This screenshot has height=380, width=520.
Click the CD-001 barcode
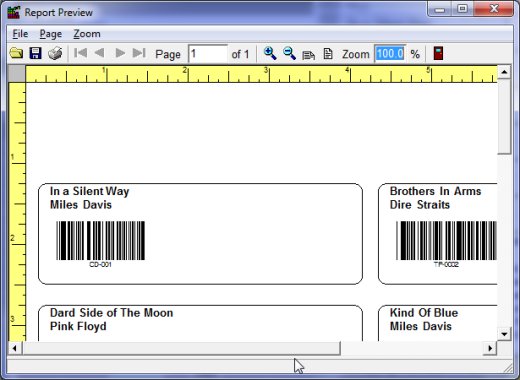(x=100, y=240)
